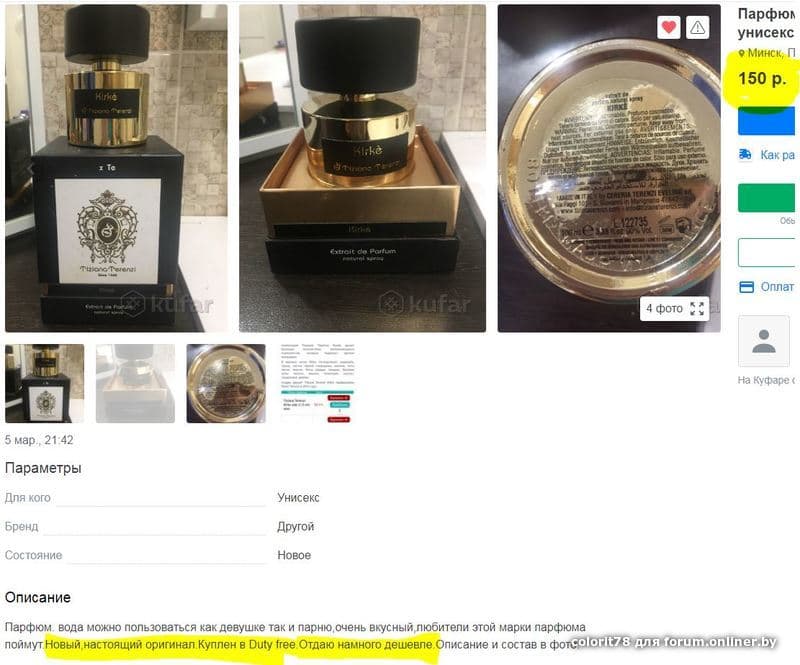Select the fourth thumbnail with the text description
The width and height of the screenshot is (800, 665).
[x=317, y=383]
